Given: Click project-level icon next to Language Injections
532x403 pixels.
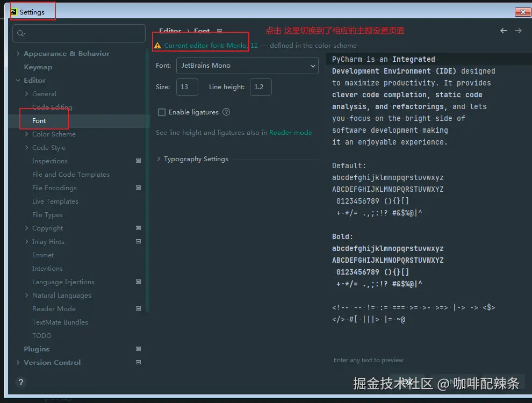Looking at the screenshot, I should [x=139, y=282].
